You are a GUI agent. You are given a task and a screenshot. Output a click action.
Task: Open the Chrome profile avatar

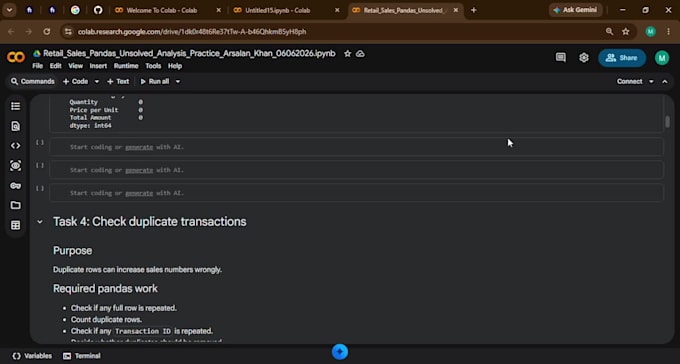[651, 32]
